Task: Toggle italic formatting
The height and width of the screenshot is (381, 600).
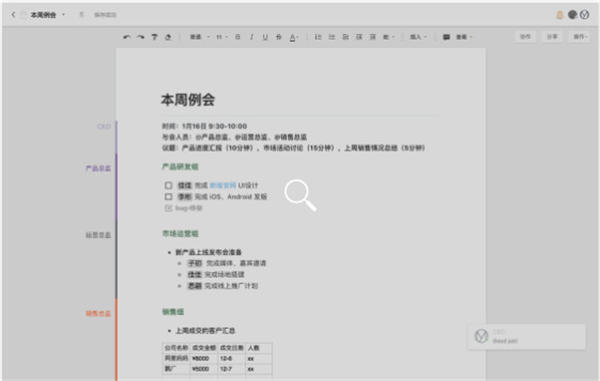Action: point(251,37)
